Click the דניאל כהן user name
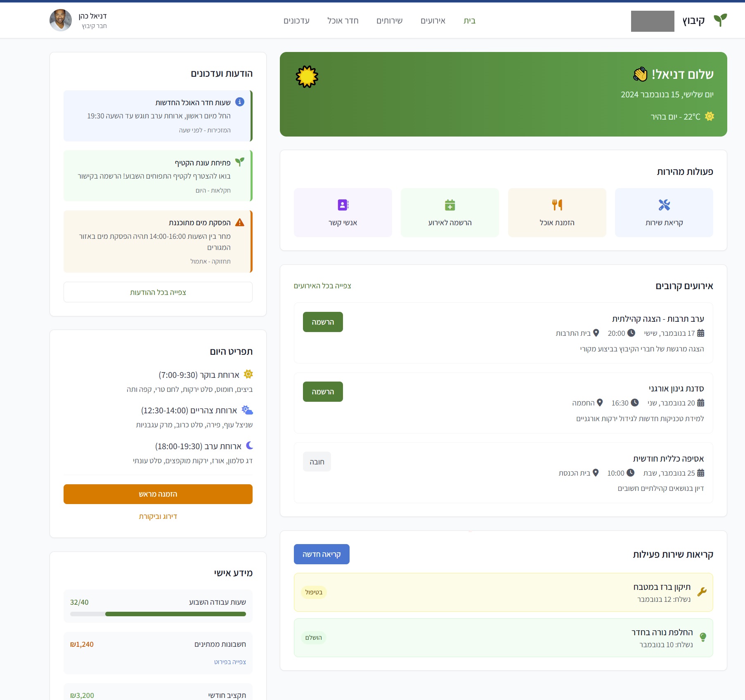 (92, 16)
